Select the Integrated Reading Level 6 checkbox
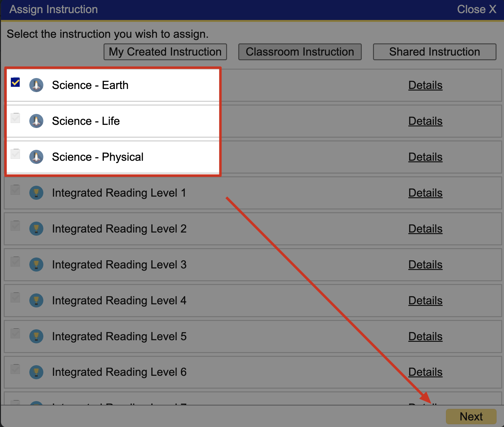The width and height of the screenshot is (504, 427). [x=15, y=369]
